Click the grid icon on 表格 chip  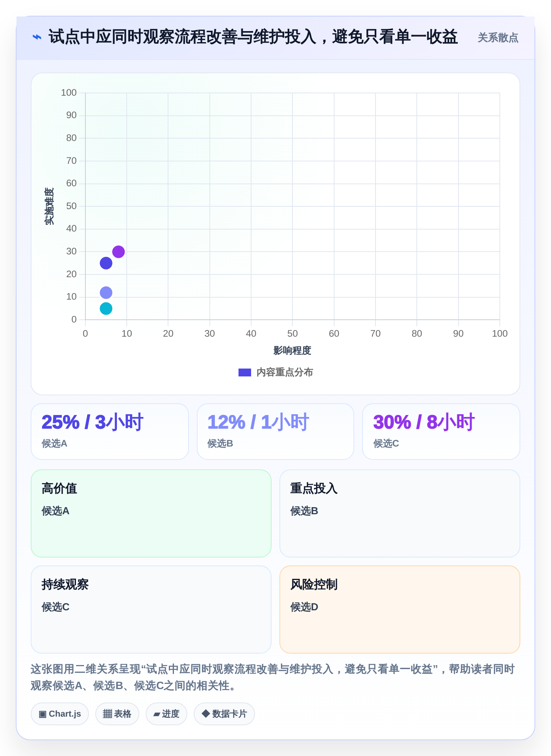coord(107,714)
